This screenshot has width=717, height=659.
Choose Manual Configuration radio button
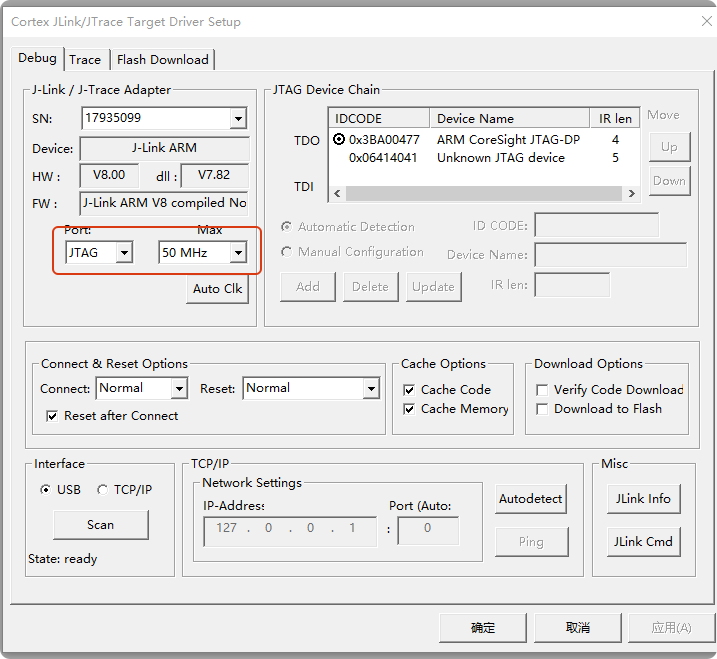(x=287, y=252)
